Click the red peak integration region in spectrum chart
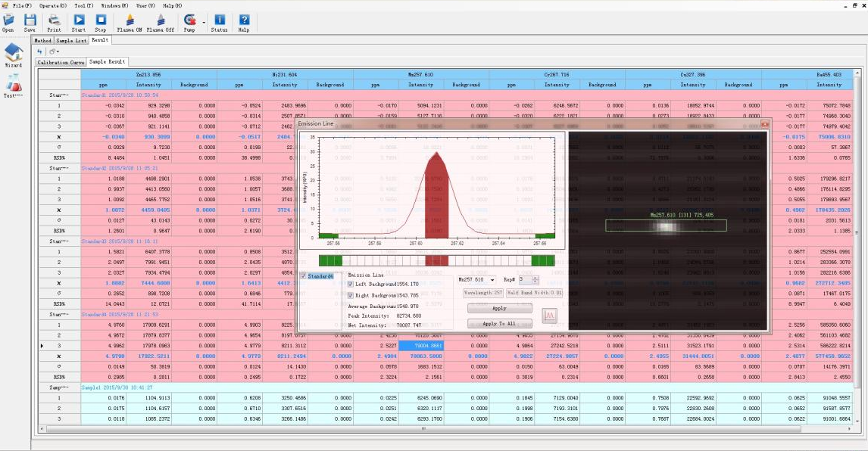This screenshot has width=868, height=451. [x=437, y=199]
